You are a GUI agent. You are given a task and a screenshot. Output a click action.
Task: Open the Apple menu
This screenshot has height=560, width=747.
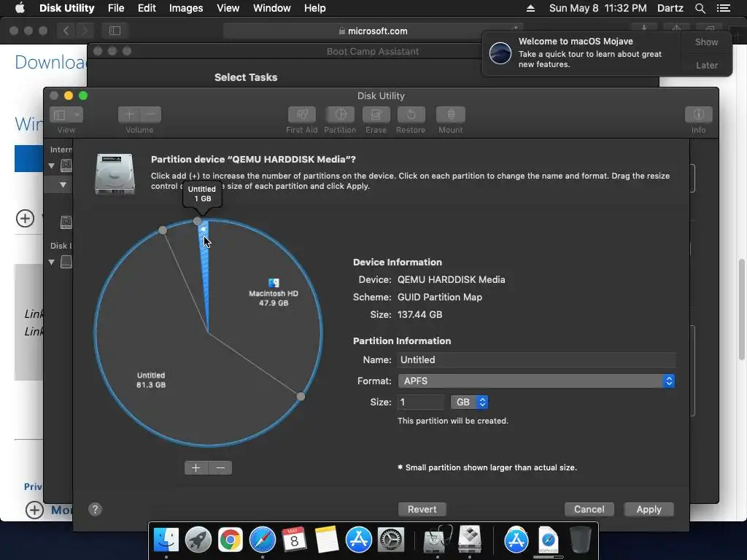click(20, 8)
